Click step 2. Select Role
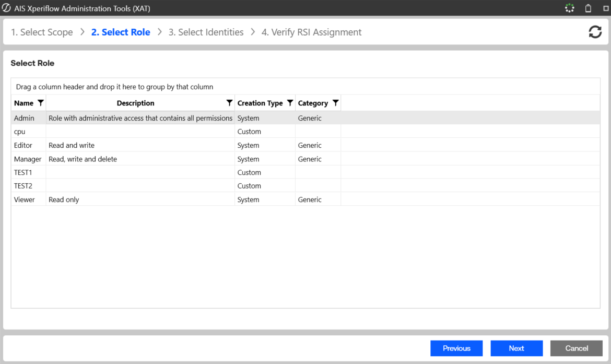Image resolution: width=611 pixels, height=364 pixels. pos(121,32)
